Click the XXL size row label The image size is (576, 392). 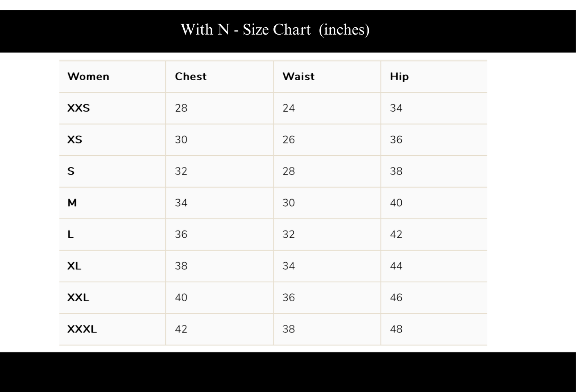pyautogui.click(x=78, y=297)
